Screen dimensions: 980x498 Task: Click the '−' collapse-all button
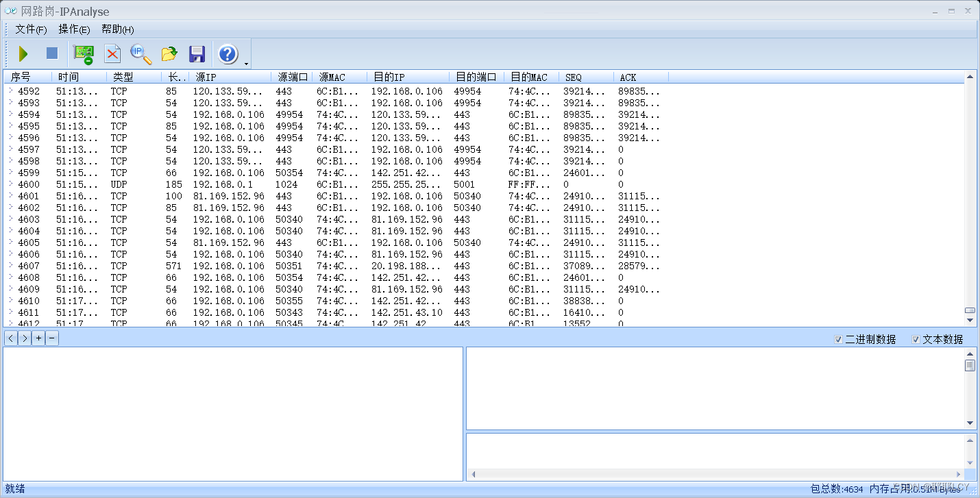pyautogui.click(x=52, y=338)
